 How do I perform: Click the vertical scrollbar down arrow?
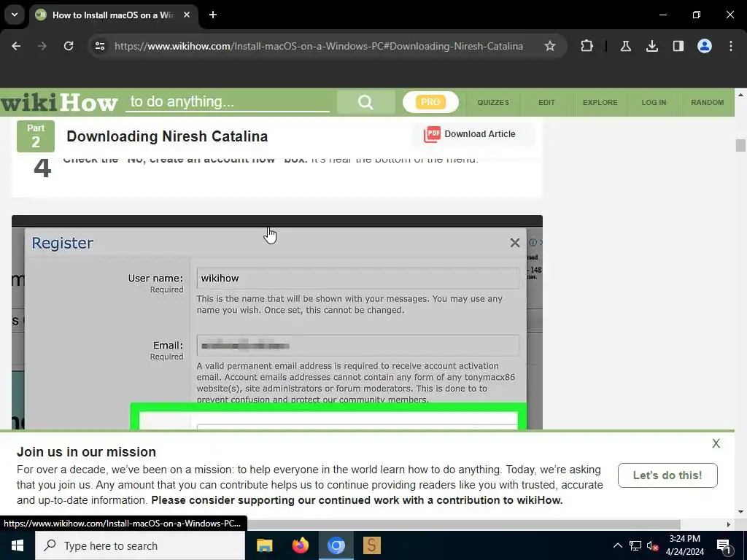740,513
